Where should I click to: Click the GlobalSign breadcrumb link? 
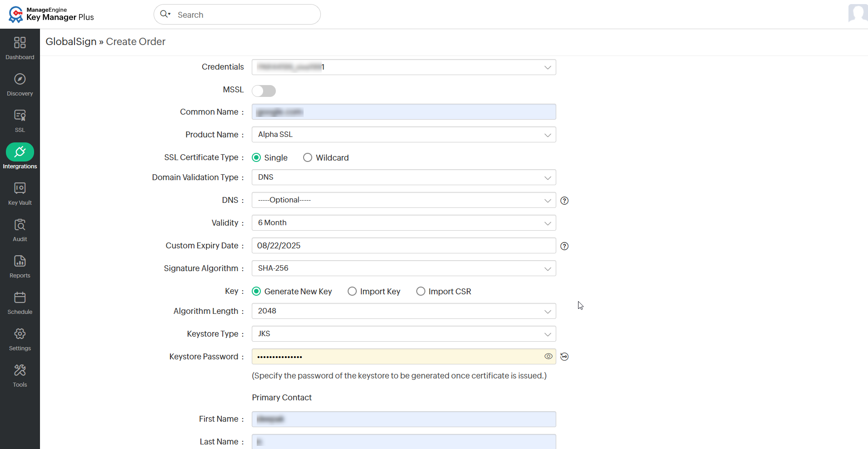pyautogui.click(x=71, y=41)
